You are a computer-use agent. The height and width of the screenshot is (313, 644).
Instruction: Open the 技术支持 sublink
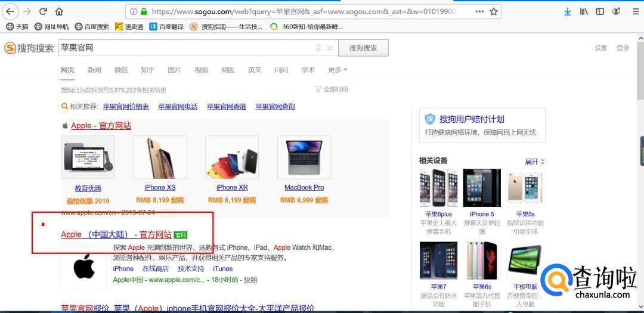[x=191, y=269]
